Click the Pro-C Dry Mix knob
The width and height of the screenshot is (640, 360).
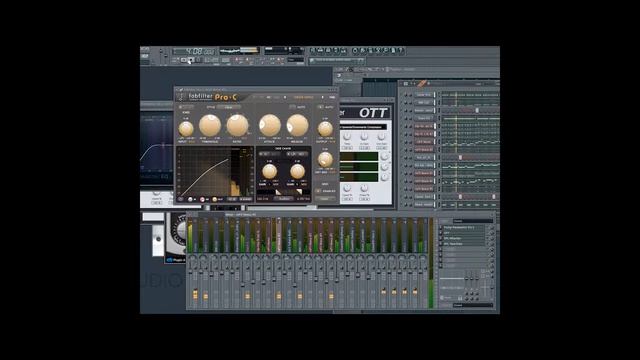(x=325, y=160)
